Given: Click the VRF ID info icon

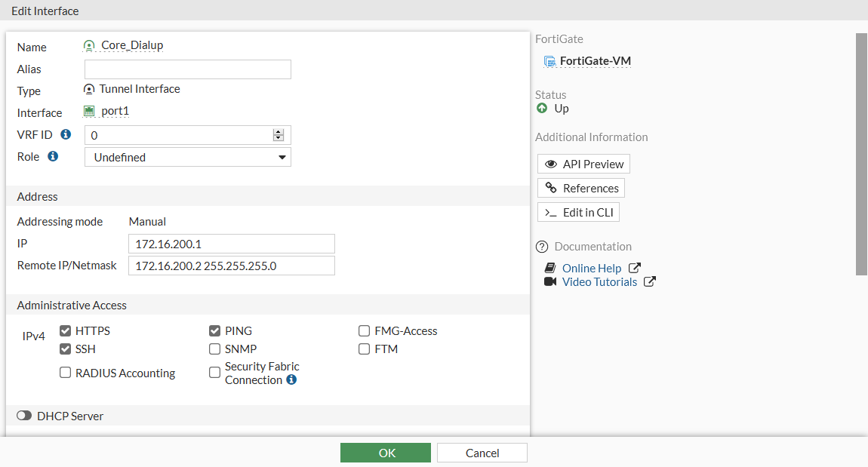Looking at the screenshot, I should pyautogui.click(x=66, y=134).
